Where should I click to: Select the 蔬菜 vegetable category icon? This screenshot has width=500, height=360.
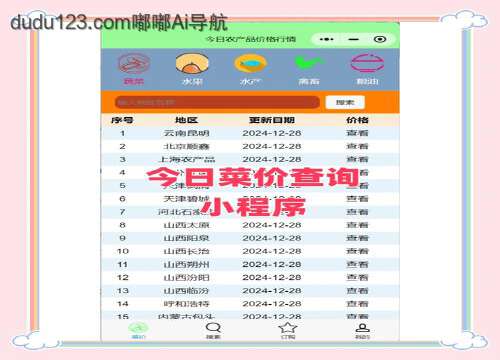point(134,64)
